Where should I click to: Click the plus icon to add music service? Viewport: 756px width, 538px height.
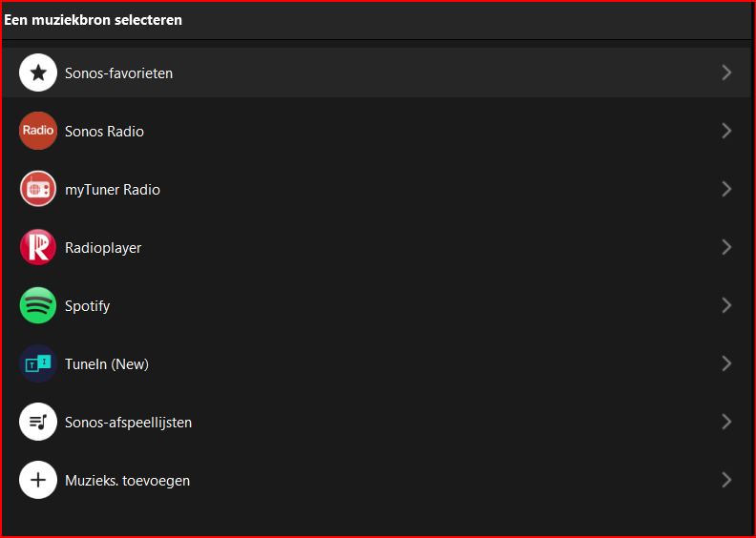coord(38,480)
